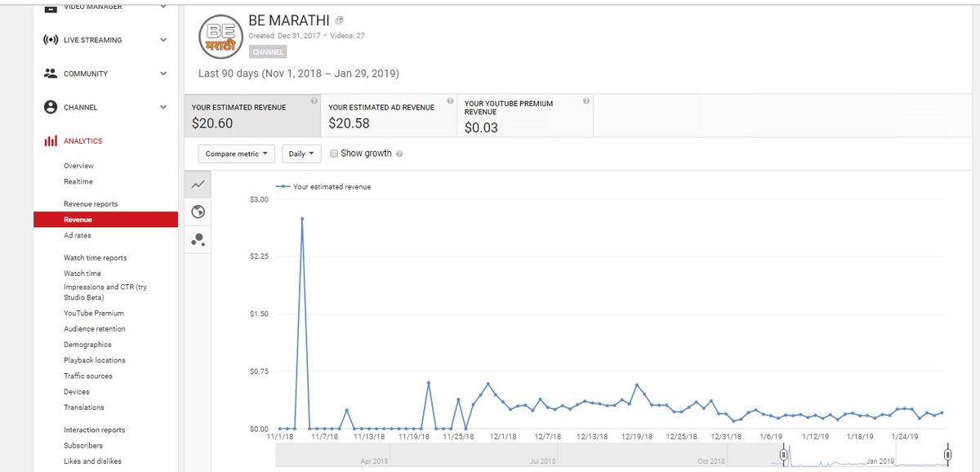Viewport: 980px width, 472px height.
Task: Expand the Live Streaming section chevron
Action: click(x=163, y=40)
